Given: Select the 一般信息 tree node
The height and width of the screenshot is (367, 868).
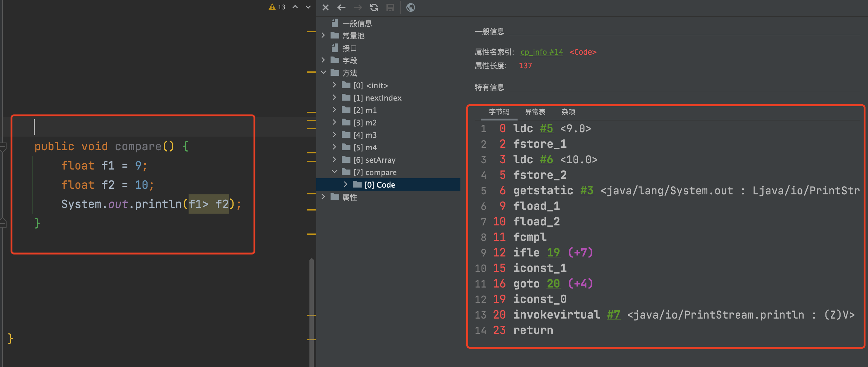Looking at the screenshot, I should (357, 23).
